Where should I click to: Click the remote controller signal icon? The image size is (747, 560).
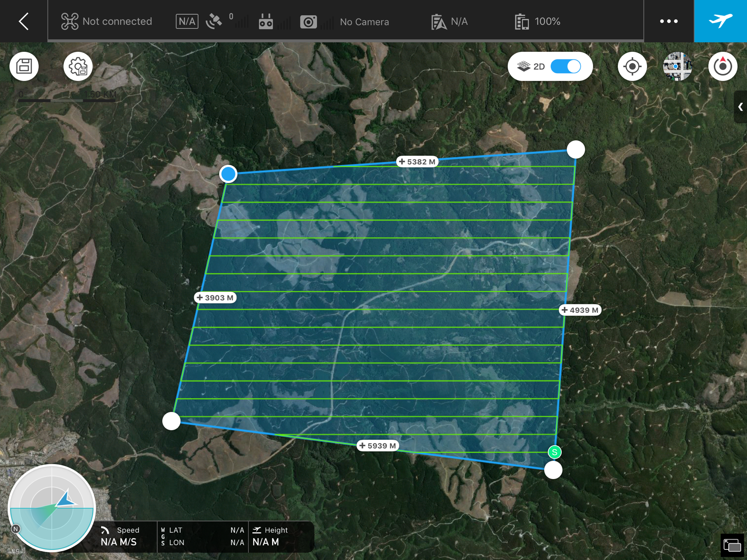(266, 22)
